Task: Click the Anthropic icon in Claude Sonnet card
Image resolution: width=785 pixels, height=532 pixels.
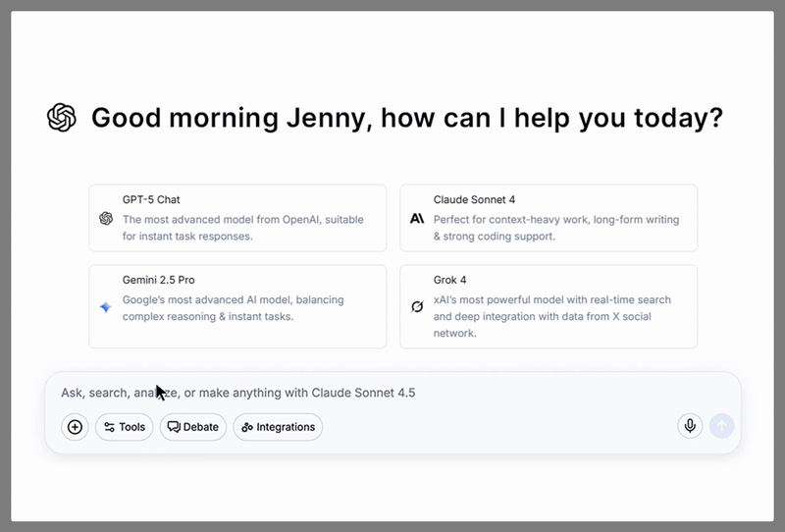Action: [x=417, y=219]
